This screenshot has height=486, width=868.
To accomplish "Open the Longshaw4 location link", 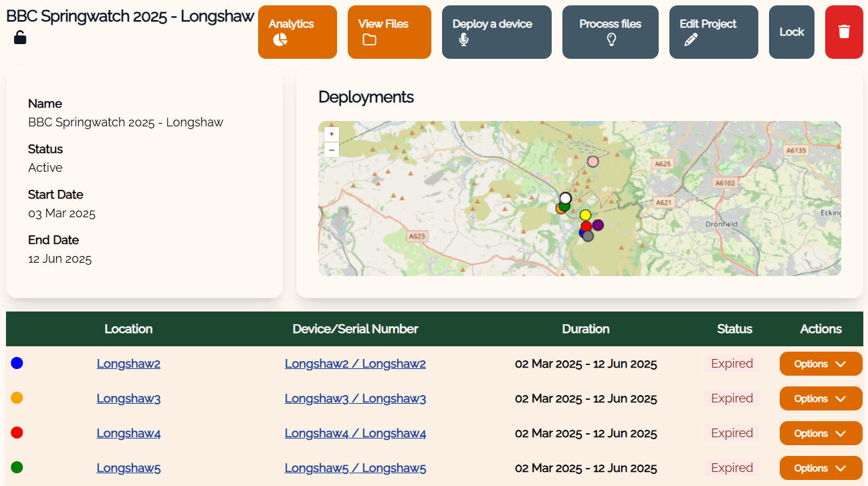I will (128, 433).
